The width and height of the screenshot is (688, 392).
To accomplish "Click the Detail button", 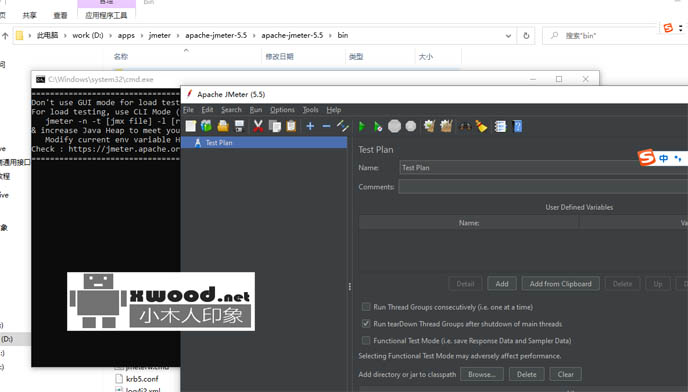I will click(465, 284).
